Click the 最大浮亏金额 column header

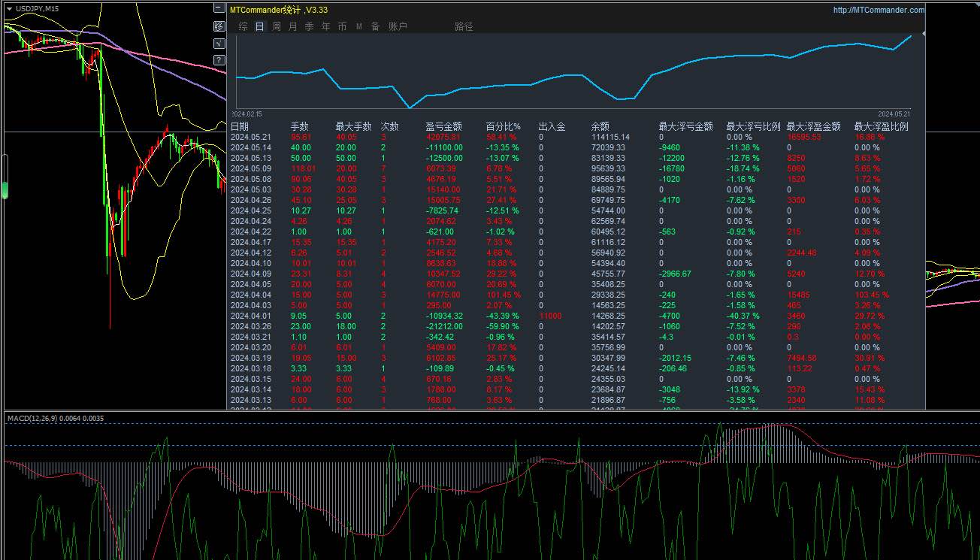[685, 126]
